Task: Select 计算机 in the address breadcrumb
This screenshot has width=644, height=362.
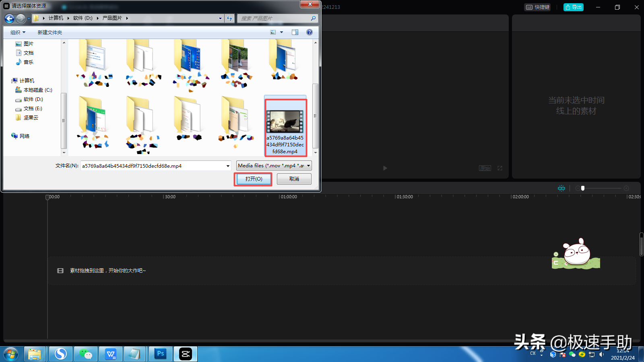Action: pyautogui.click(x=56, y=18)
